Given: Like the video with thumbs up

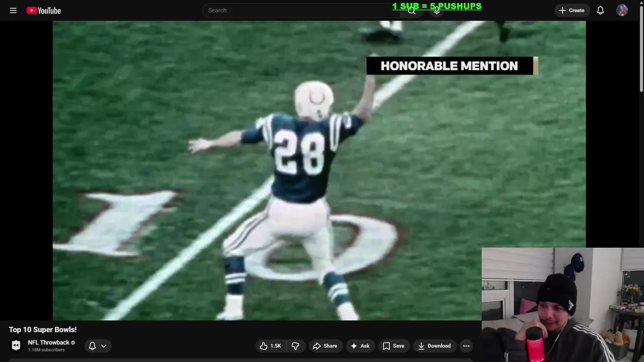Looking at the screenshot, I should [271, 346].
